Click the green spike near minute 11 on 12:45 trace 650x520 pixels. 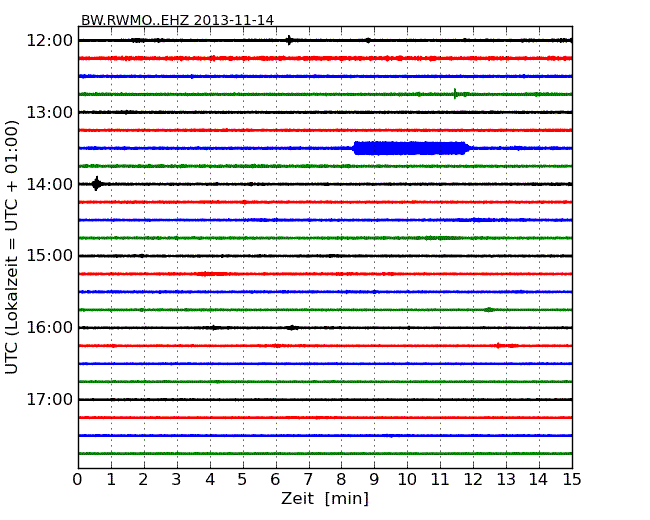[x=455, y=94]
